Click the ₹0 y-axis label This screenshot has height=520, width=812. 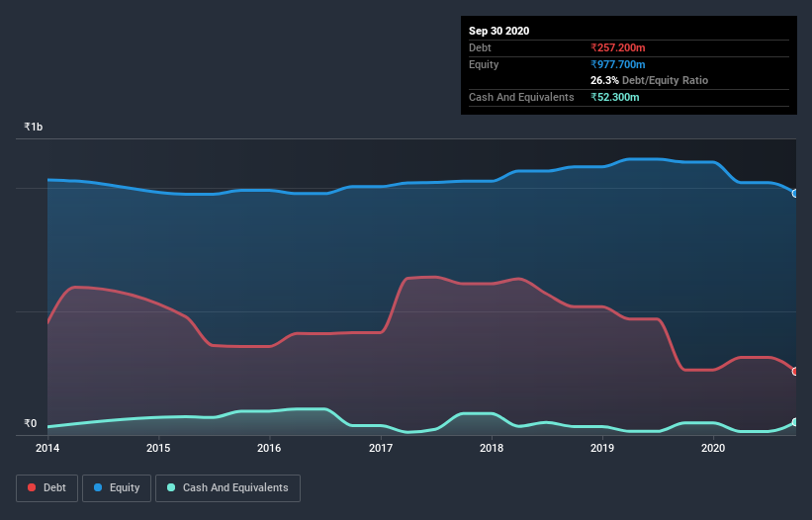pyautogui.click(x=31, y=423)
